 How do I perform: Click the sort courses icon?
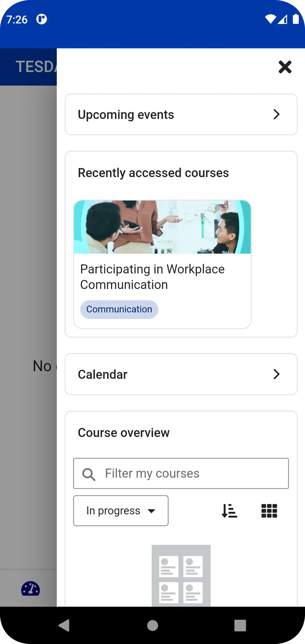[x=229, y=511]
